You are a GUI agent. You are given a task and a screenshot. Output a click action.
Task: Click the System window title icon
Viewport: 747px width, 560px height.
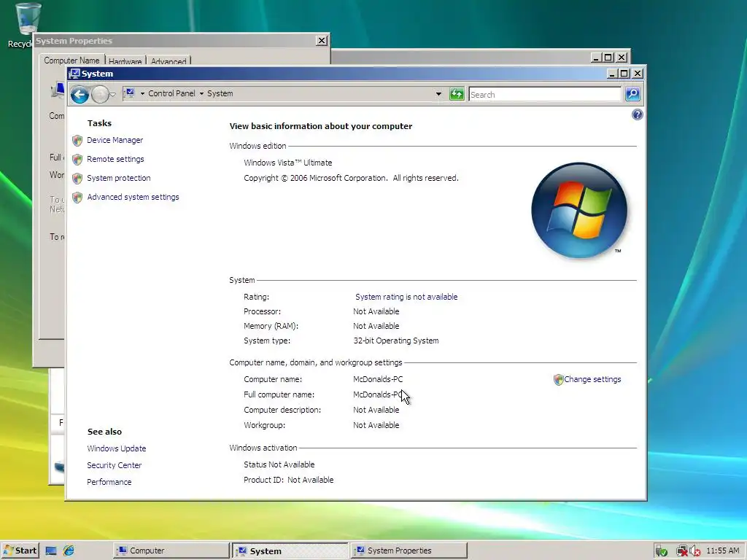(74, 74)
